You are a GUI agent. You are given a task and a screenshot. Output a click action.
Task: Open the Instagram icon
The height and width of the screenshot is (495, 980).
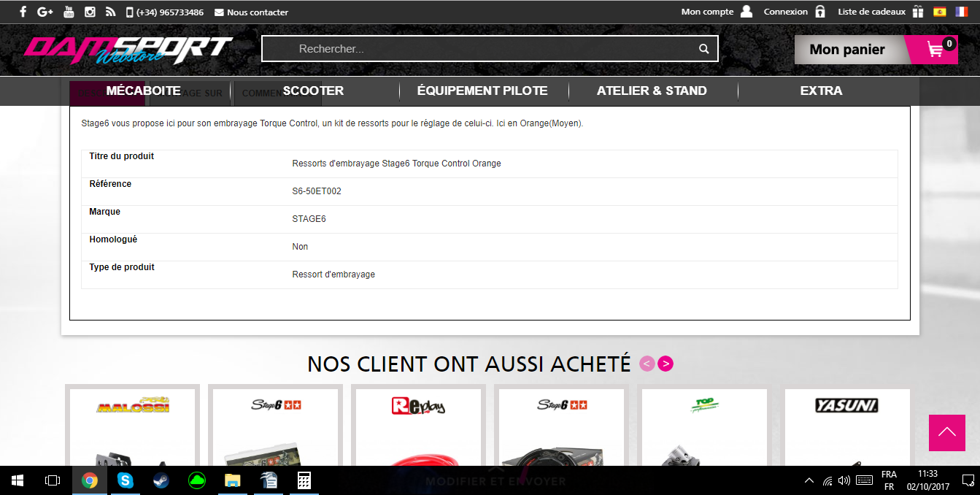[90, 12]
